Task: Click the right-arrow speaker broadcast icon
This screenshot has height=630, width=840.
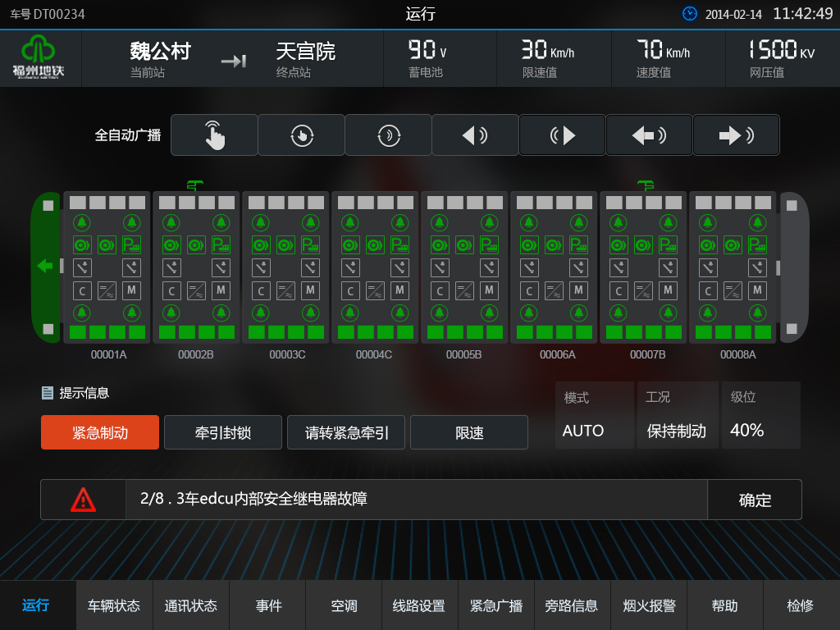Action: 736,135
